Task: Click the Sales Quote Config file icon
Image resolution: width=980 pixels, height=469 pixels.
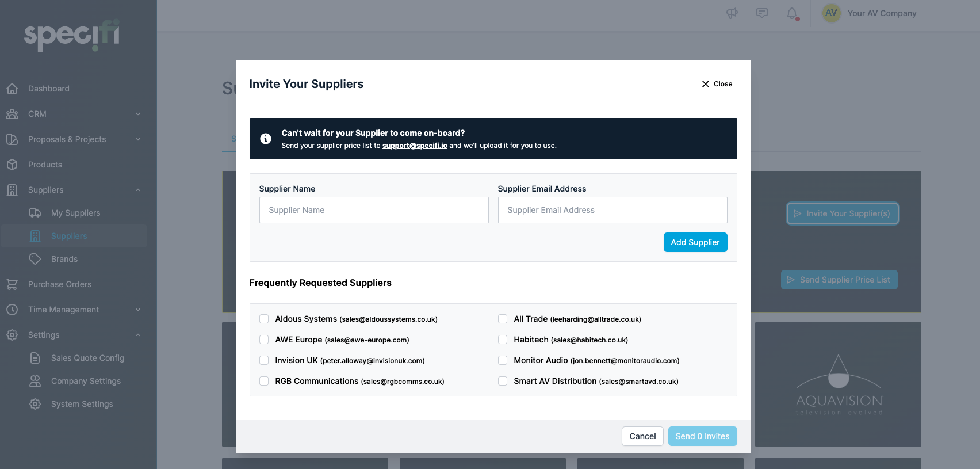Action: (x=35, y=358)
